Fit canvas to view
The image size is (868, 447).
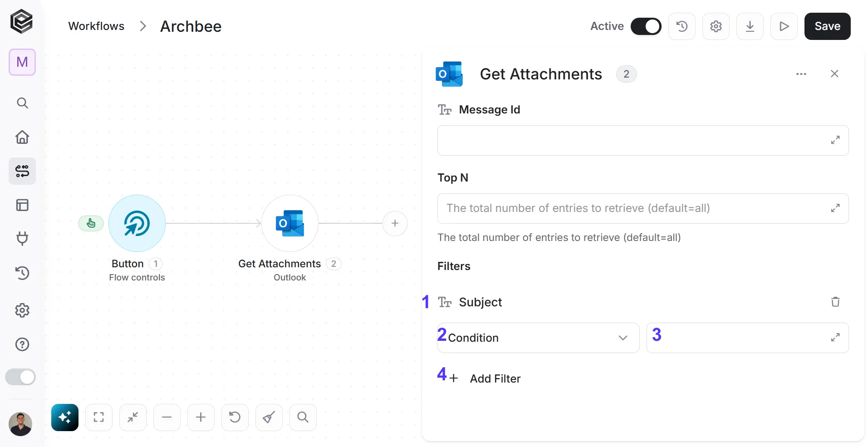point(99,418)
